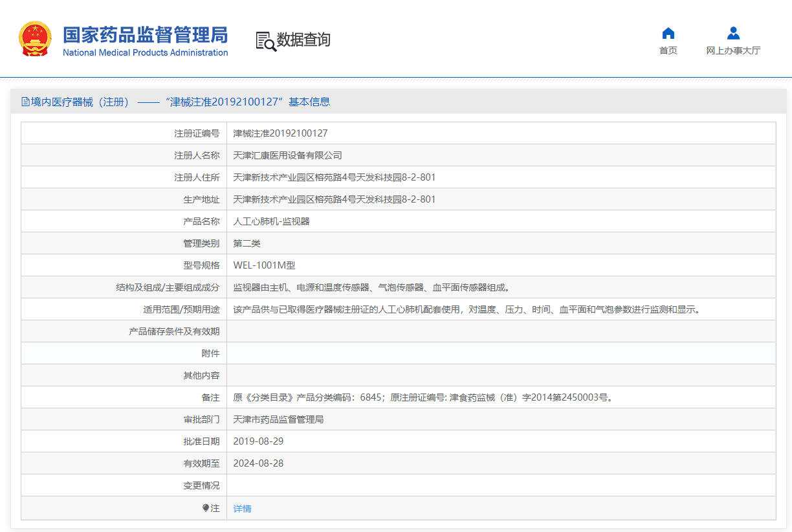The image size is (792, 532).
Task: Select the 变更情况 label
Action: 201,485
